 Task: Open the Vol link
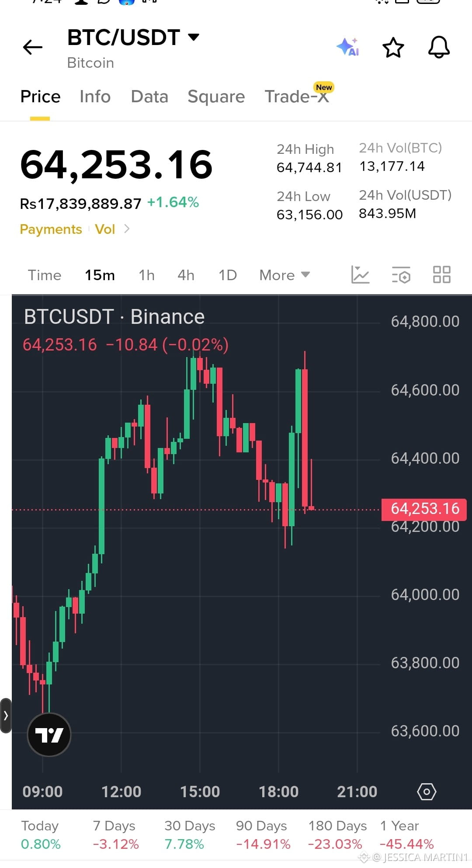tap(105, 229)
